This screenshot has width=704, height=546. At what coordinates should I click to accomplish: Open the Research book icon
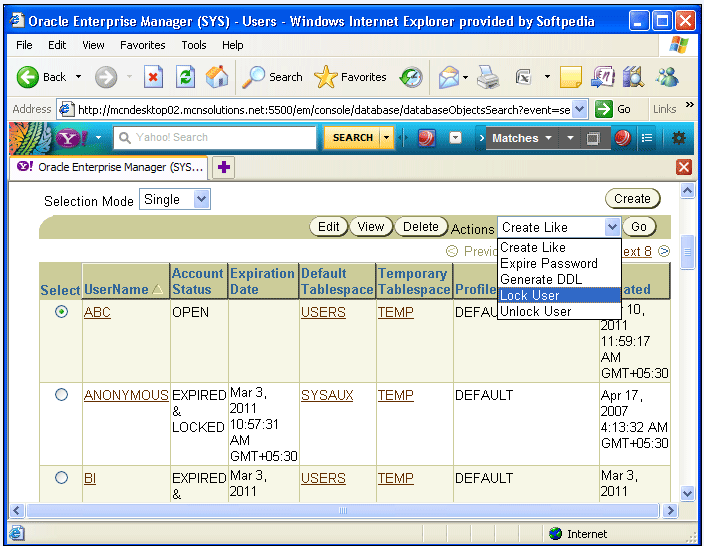pos(634,77)
